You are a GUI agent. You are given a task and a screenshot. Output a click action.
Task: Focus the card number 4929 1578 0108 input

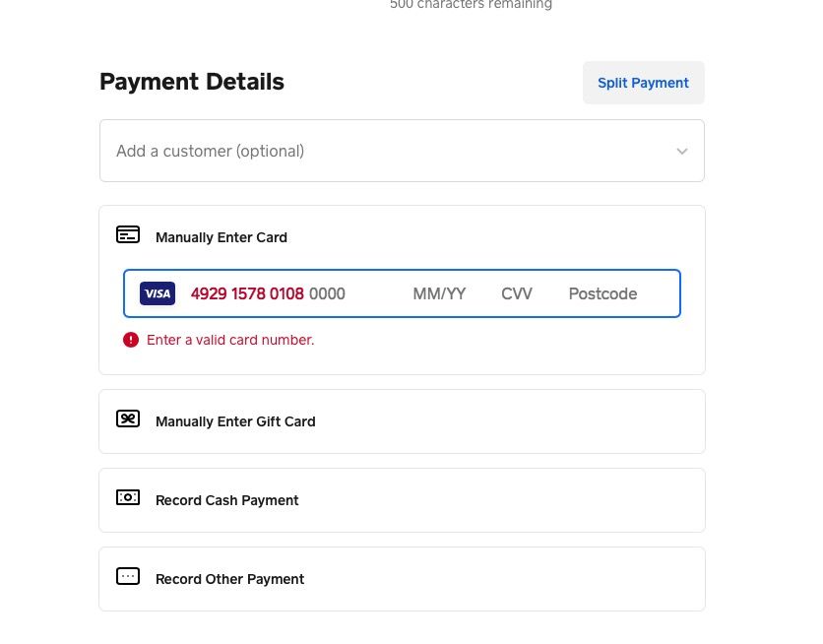268,293
